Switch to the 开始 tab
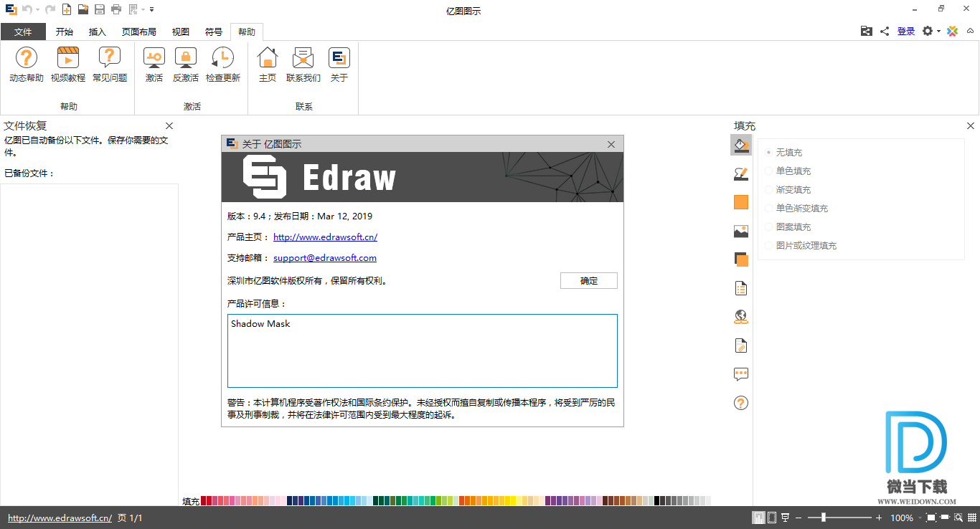Image resolution: width=980 pixels, height=529 pixels. pyautogui.click(x=65, y=32)
